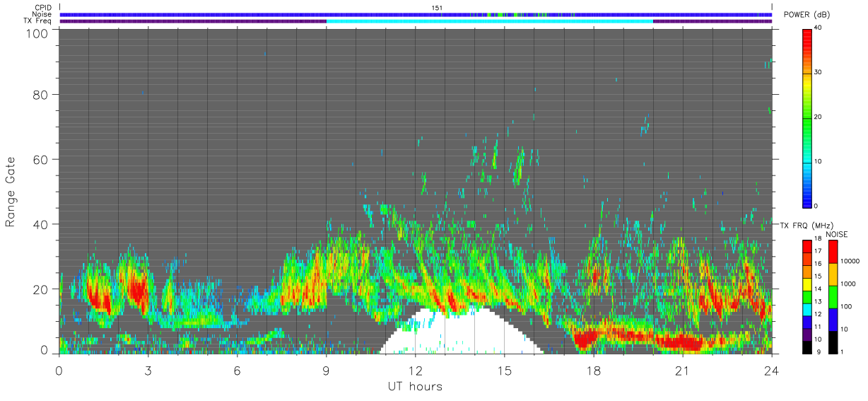
Task: Click the CPID value 151
Action: coord(437,8)
